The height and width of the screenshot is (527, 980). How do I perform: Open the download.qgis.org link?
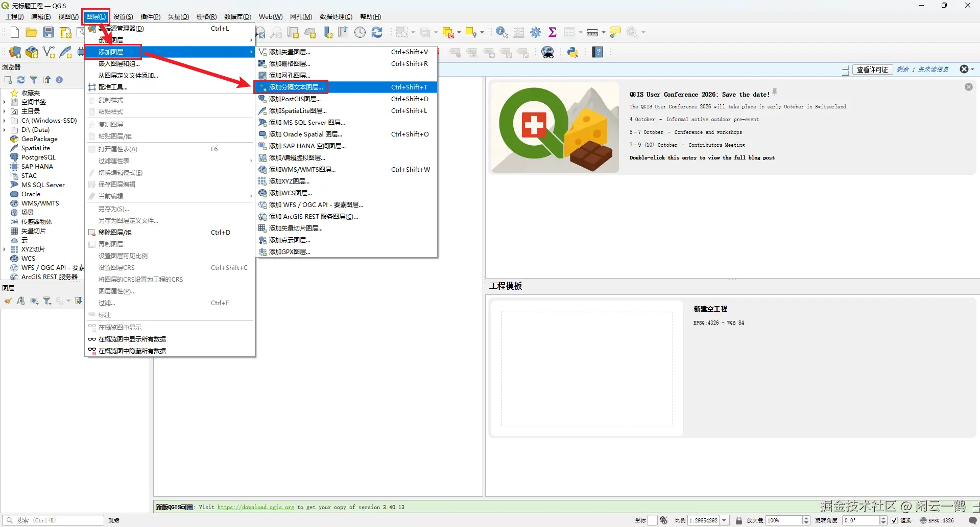pyautogui.click(x=255, y=507)
